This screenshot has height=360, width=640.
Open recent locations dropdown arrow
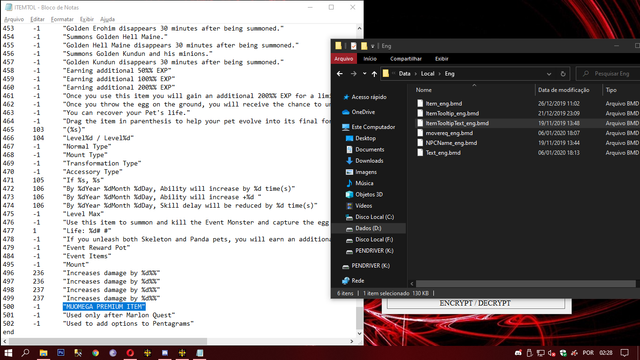[x=364, y=74]
